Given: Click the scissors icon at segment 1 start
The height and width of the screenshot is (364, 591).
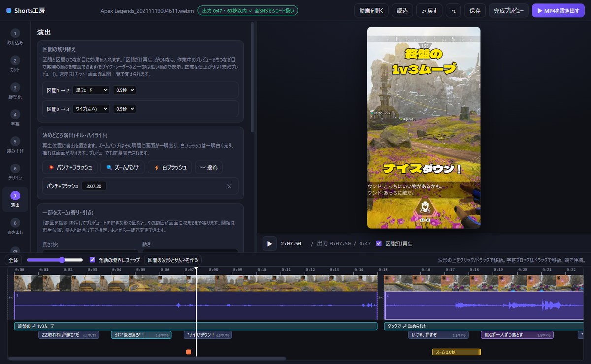Looking at the screenshot, I should click(x=10, y=298).
